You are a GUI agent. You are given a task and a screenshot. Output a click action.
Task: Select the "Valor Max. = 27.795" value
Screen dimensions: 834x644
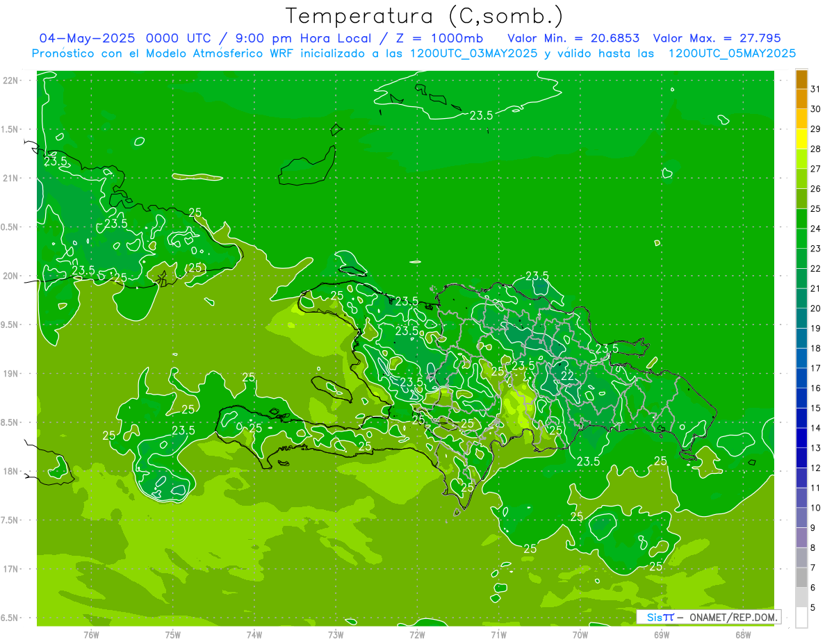pyautogui.click(x=716, y=38)
